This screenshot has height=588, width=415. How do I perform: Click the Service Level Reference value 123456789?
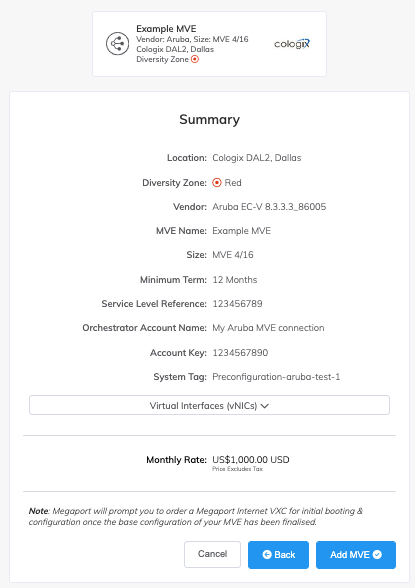(x=237, y=304)
